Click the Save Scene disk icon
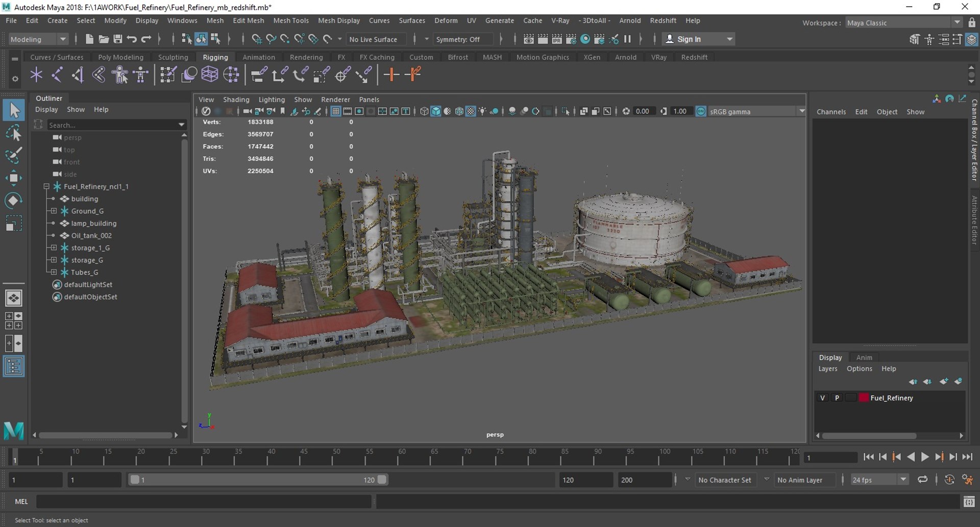The height and width of the screenshot is (527, 980). [x=117, y=39]
